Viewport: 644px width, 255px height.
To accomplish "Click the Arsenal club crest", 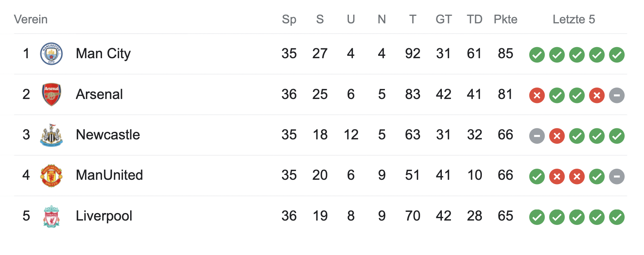I will 51,95.
